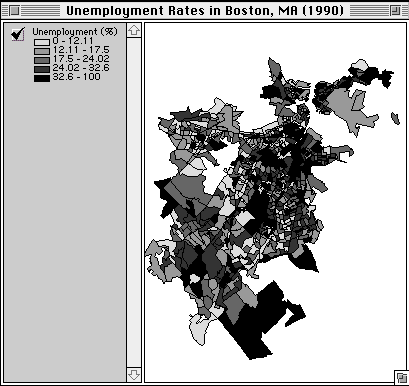This screenshot has width=409, height=386.
Task: Click the legend scroll up arrow
Action: click(134, 31)
